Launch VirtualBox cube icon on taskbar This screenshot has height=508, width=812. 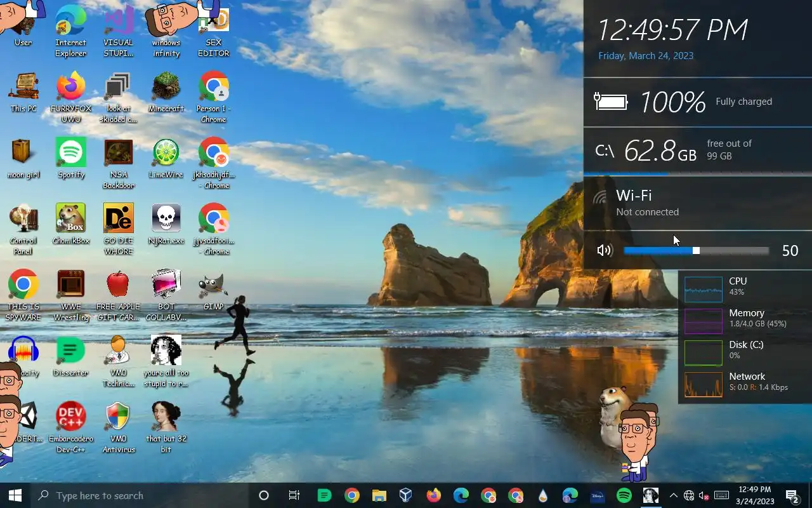[406, 495]
